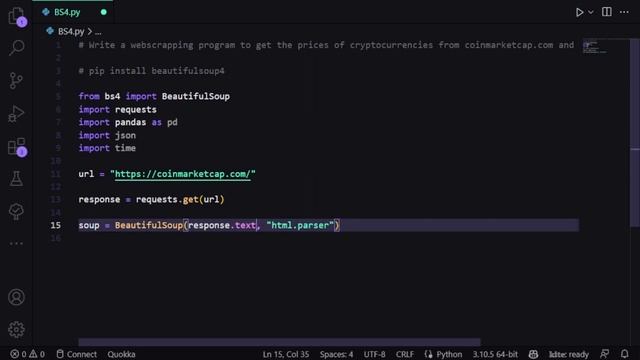Open the Extensions view
This screenshot has height=360, width=640.
[x=17, y=147]
